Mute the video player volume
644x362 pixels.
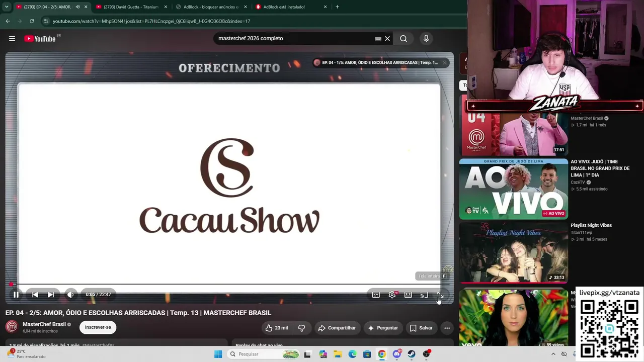[x=70, y=295]
